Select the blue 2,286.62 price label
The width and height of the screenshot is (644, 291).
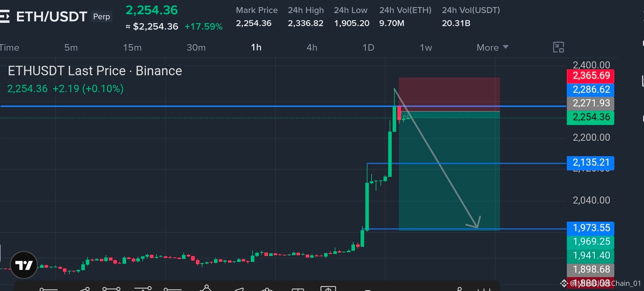pyautogui.click(x=590, y=89)
